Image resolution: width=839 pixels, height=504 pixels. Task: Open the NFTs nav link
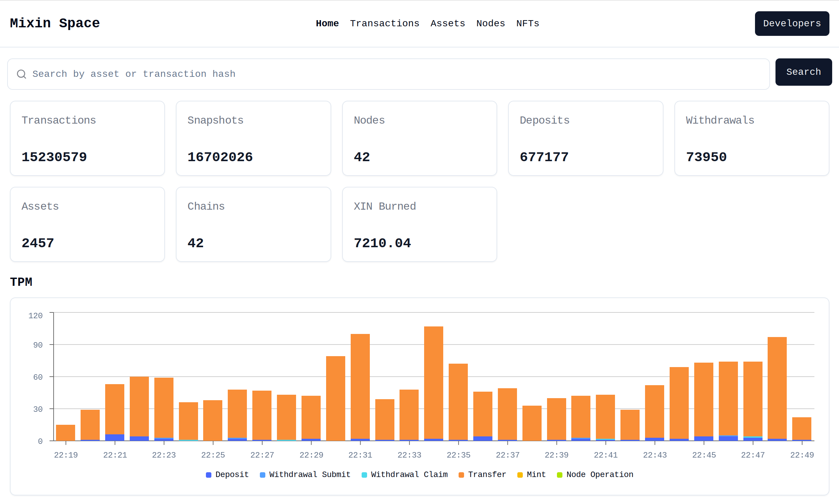(528, 24)
